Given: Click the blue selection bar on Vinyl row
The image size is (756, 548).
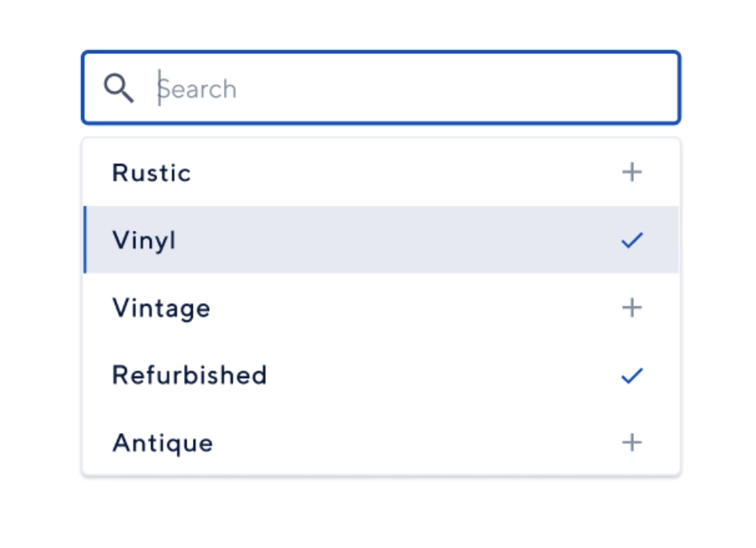Looking at the screenshot, I should coord(84,240).
